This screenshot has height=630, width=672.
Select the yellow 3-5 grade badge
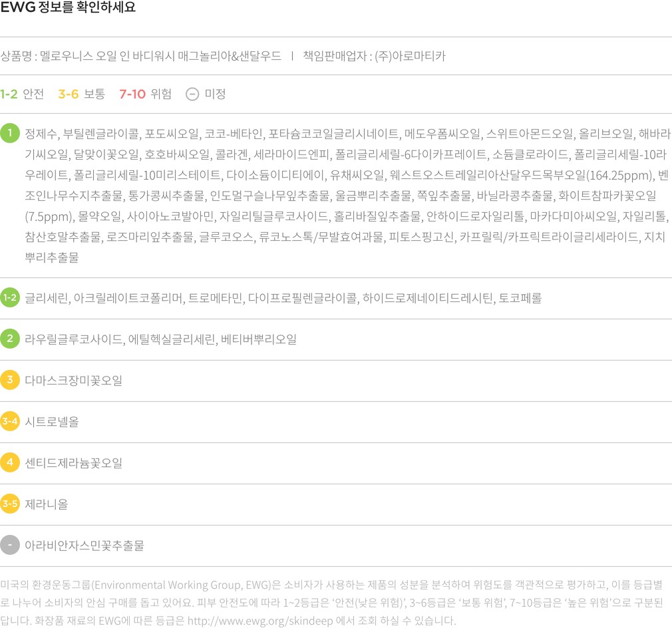[x=10, y=504]
